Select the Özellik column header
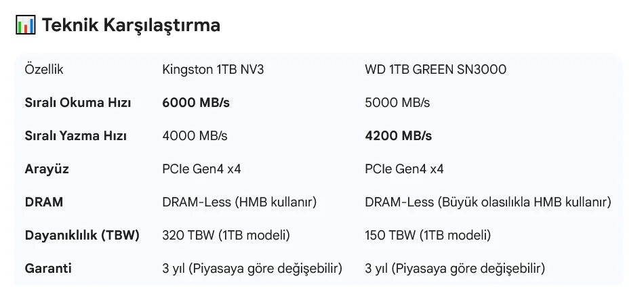 (44, 70)
